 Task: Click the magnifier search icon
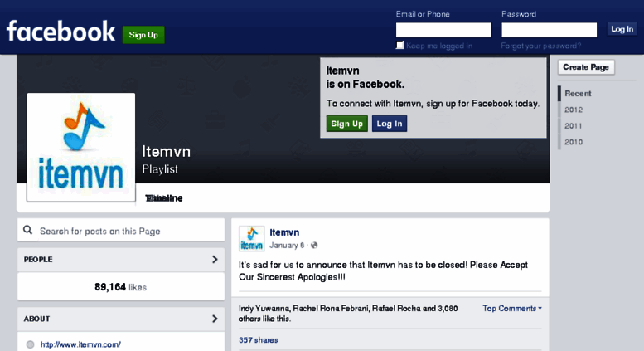pos(27,230)
